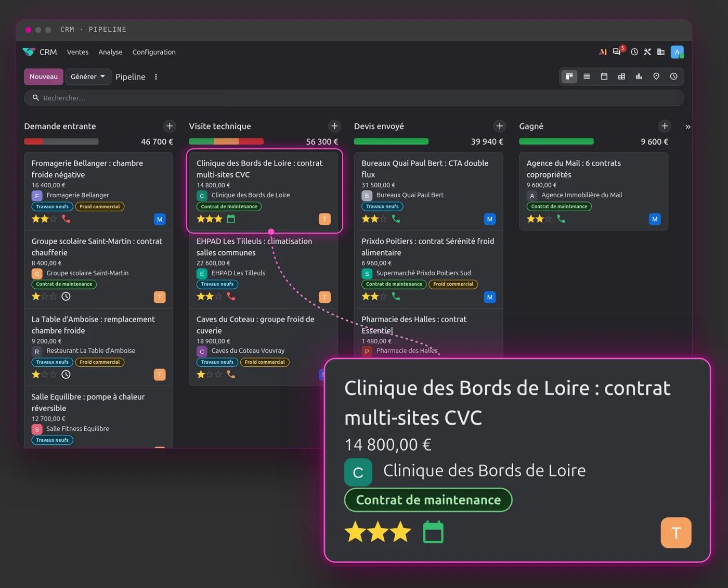Click the Froid commercial tag on Prixdo Poitiers card
The width and height of the screenshot is (728, 588).
tap(453, 284)
